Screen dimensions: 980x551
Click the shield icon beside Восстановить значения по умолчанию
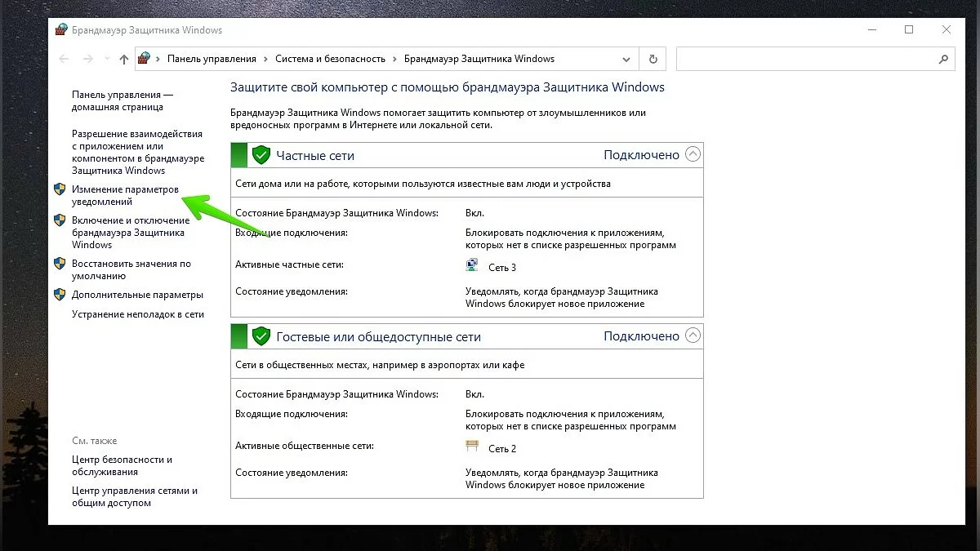coord(60,264)
